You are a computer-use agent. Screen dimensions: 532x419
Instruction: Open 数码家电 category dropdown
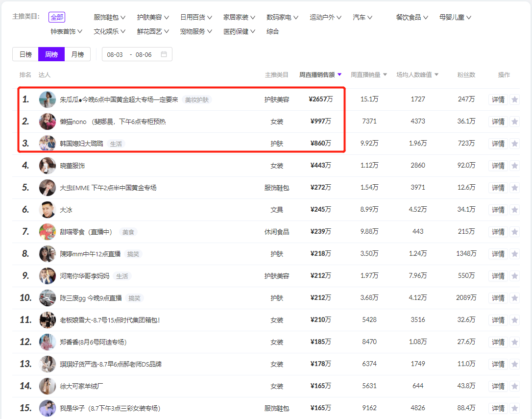(282, 17)
